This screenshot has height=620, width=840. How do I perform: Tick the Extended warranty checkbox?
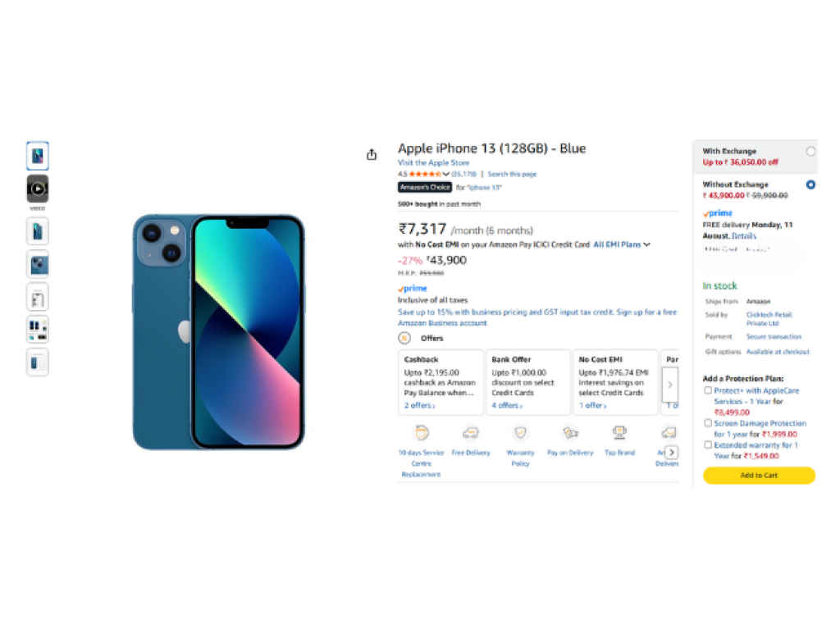click(708, 444)
